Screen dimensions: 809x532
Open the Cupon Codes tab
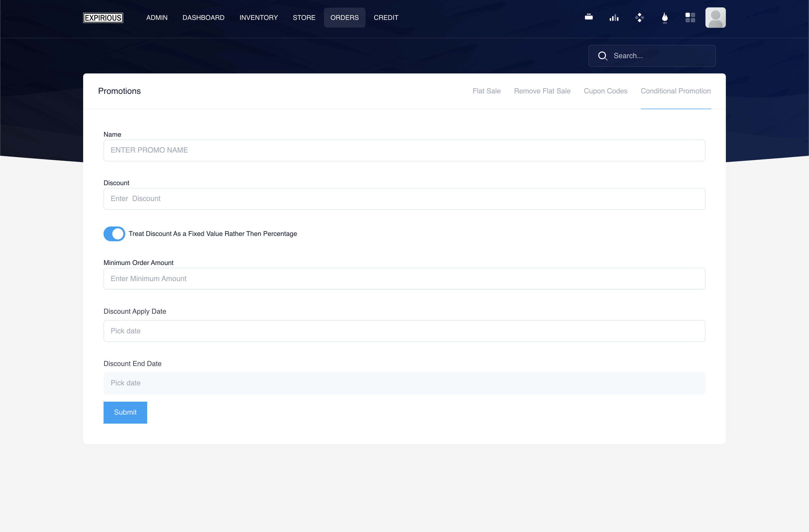pyautogui.click(x=605, y=91)
